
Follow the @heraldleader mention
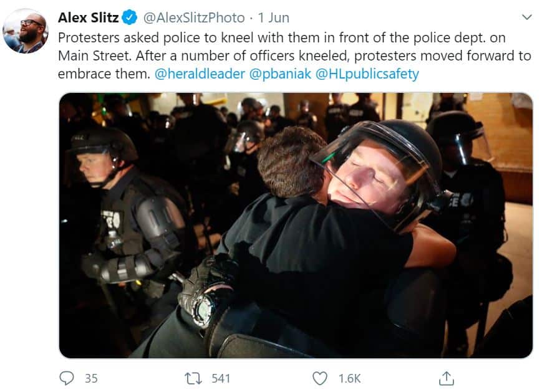click(x=200, y=74)
